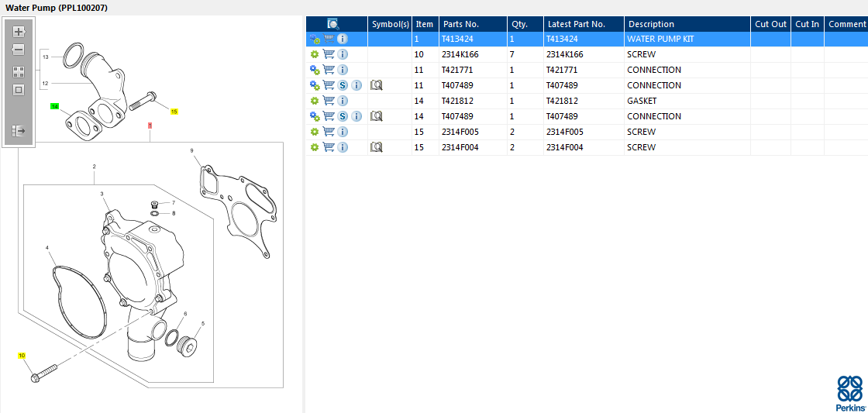This screenshot has height=413, width=868.
Task: Select the single square fit-view tool
Action: pyautogui.click(x=19, y=90)
